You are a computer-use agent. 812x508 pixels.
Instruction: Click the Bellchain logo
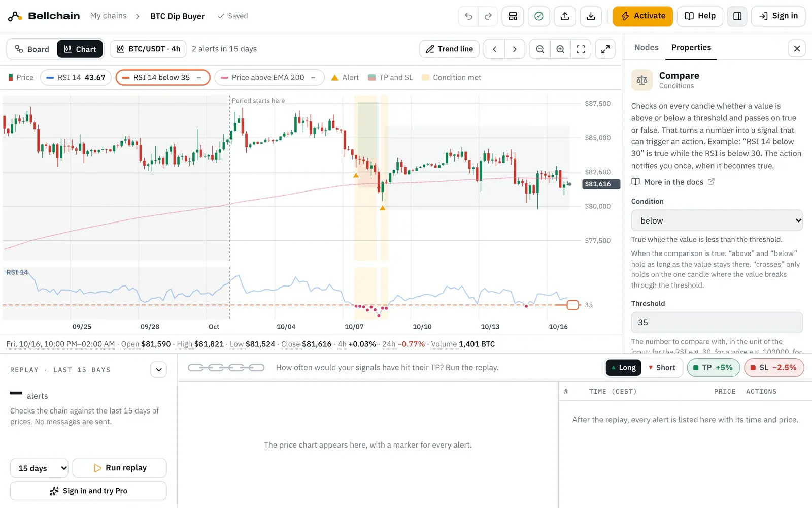pos(44,16)
